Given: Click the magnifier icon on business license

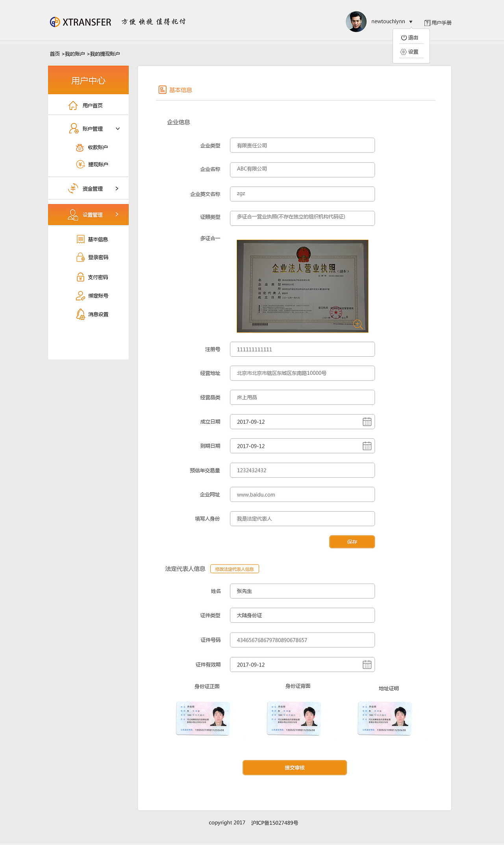Looking at the screenshot, I should 358,324.
